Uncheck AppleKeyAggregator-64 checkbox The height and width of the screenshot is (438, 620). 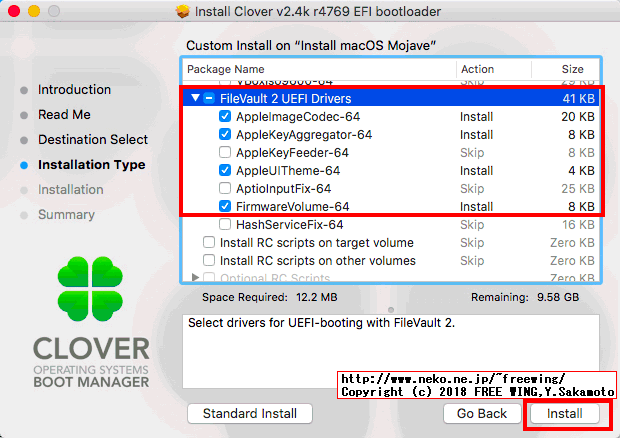coord(225,134)
